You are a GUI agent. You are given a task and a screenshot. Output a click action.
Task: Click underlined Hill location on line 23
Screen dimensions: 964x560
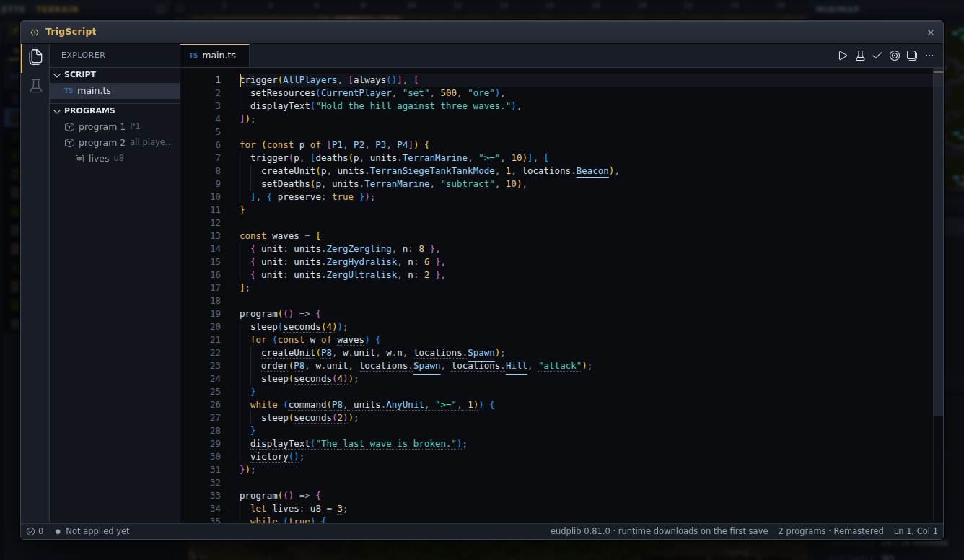[517, 366]
